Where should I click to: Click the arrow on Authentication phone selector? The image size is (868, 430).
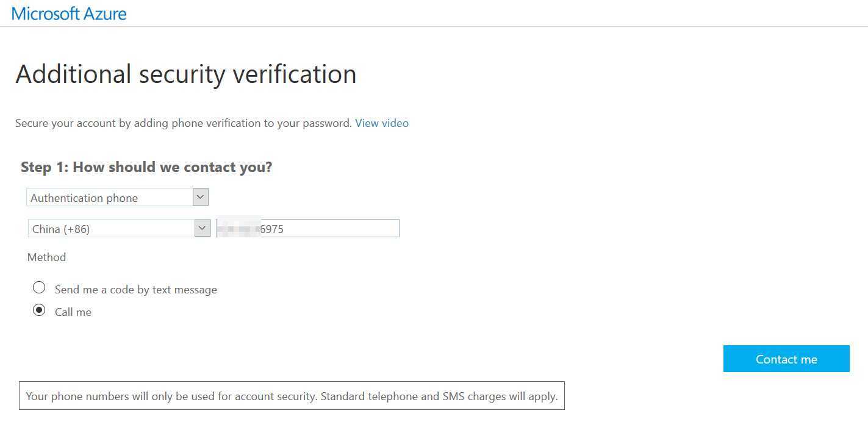tap(201, 197)
